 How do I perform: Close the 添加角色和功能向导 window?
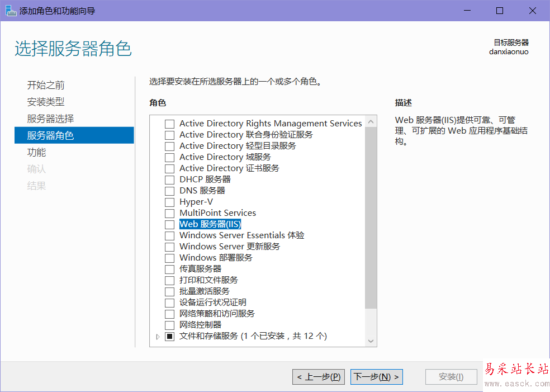(x=533, y=11)
